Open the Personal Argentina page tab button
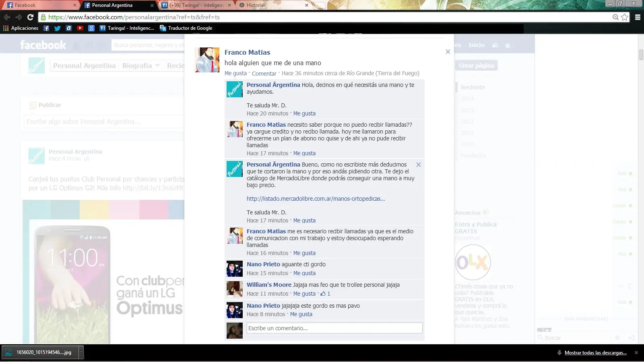This screenshot has width=644, height=362. pyautogui.click(x=84, y=66)
